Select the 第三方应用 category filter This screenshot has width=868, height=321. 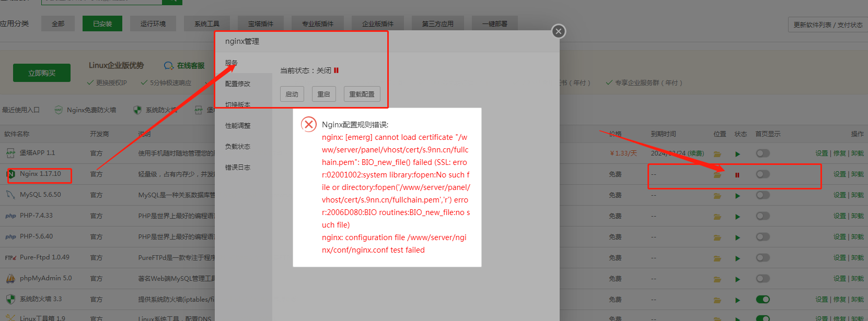click(438, 23)
